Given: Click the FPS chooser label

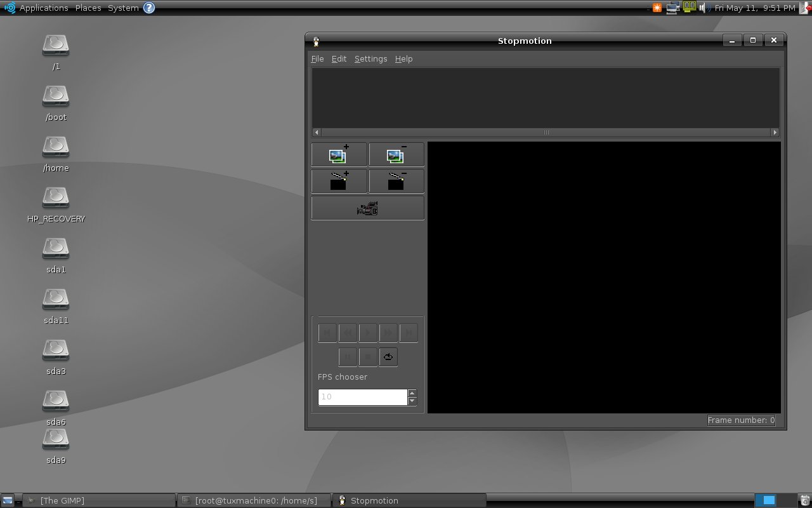Looking at the screenshot, I should click(343, 377).
